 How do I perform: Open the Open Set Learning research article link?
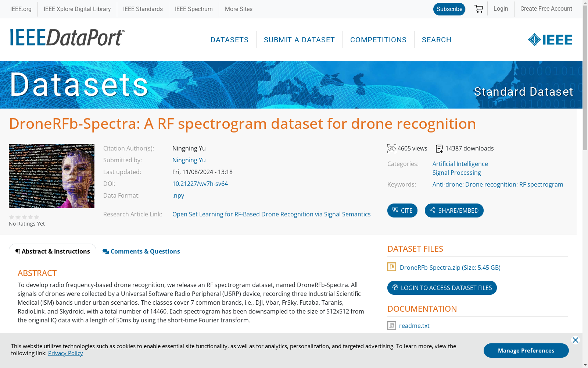click(x=272, y=214)
